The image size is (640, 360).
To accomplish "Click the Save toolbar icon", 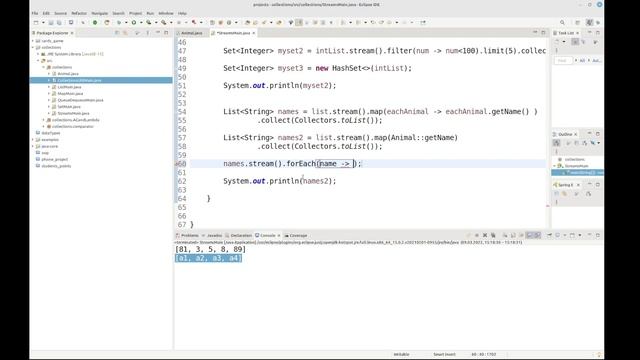I will pos(51,22).
